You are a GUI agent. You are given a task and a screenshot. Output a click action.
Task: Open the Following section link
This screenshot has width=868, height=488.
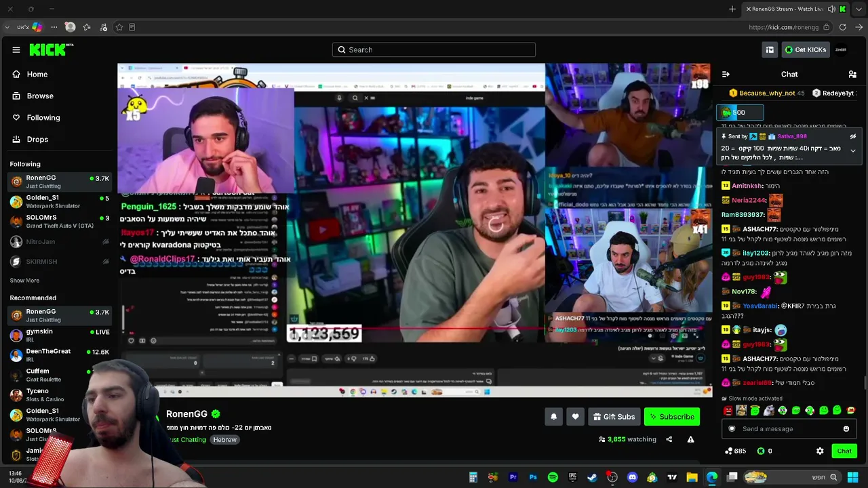(x=43, y=117)
